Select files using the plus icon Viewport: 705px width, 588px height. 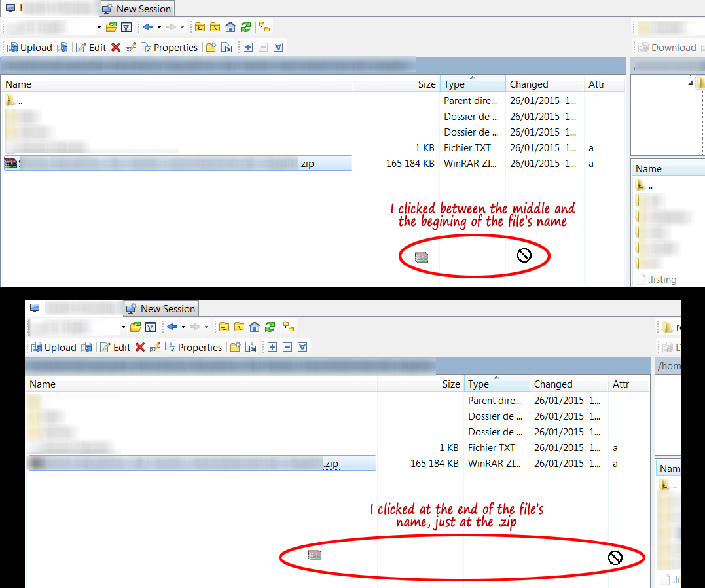pyautogui.click(x=248, y=47)
